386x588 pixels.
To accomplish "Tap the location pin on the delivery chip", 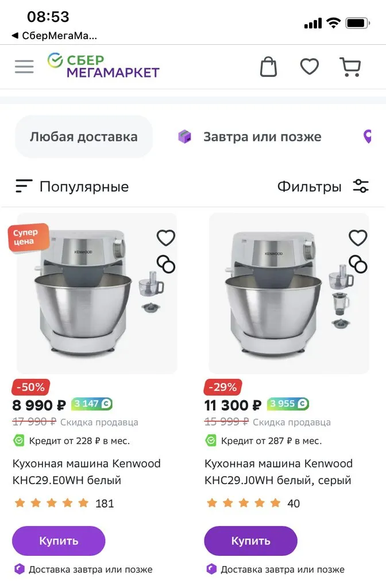I will 367,136.
